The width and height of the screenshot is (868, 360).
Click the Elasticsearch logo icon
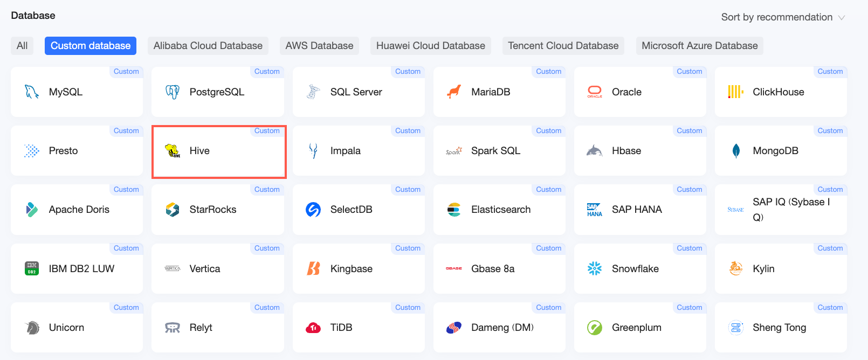[454, 210]
